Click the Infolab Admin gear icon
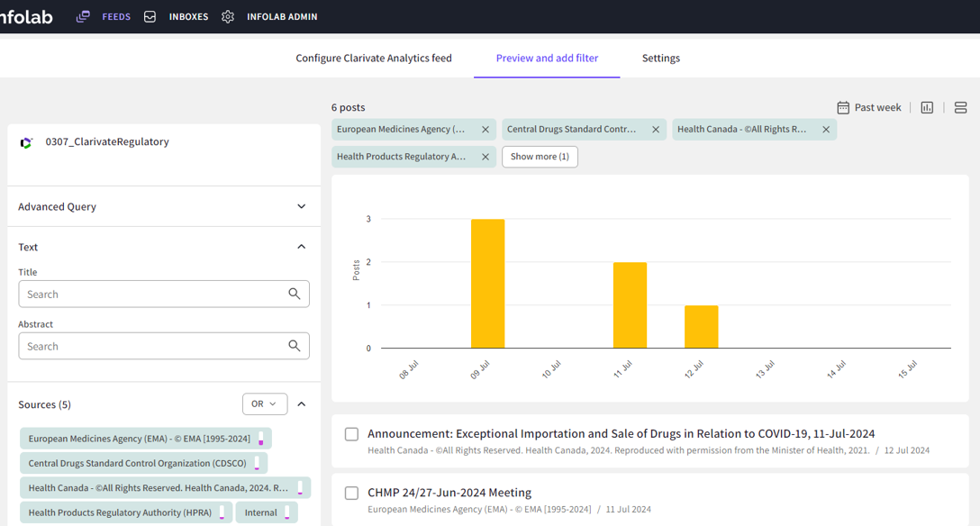This screenshot has height=526, width=980. coord(228,17)
